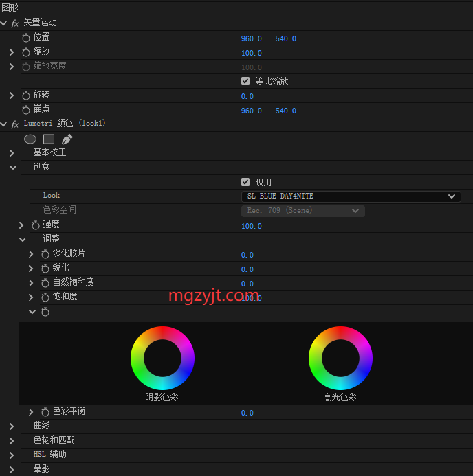Expand the 锐化 property
The height and width of the screenshot is (476, 473).
31,269
